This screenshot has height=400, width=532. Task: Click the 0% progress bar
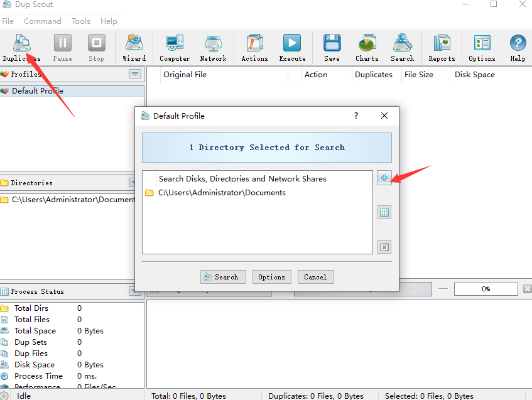486,289
